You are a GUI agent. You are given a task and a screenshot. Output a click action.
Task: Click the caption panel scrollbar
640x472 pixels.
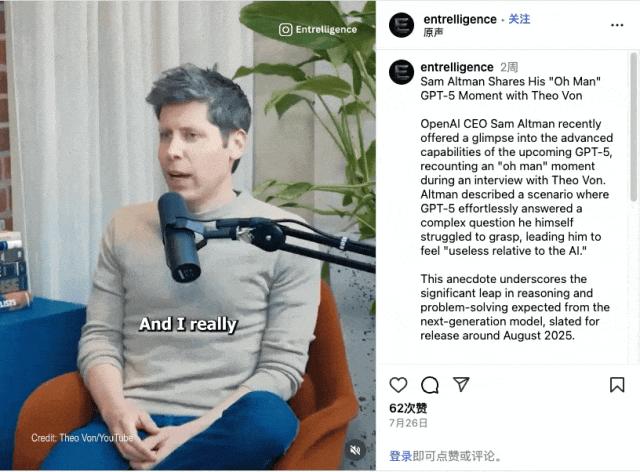(x=634, y=127)
